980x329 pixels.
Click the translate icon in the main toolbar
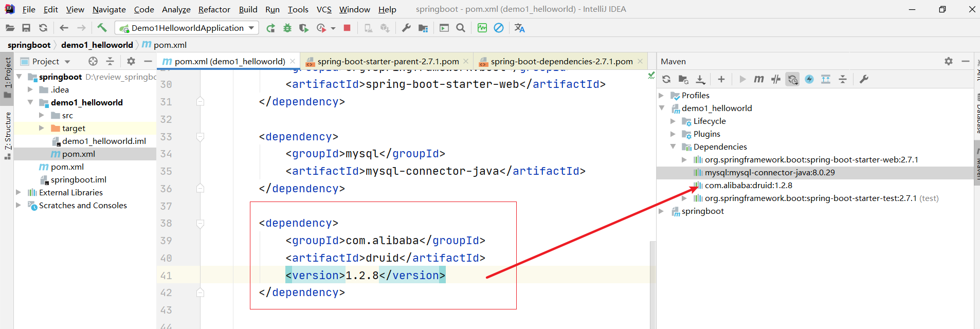[519, 28]
